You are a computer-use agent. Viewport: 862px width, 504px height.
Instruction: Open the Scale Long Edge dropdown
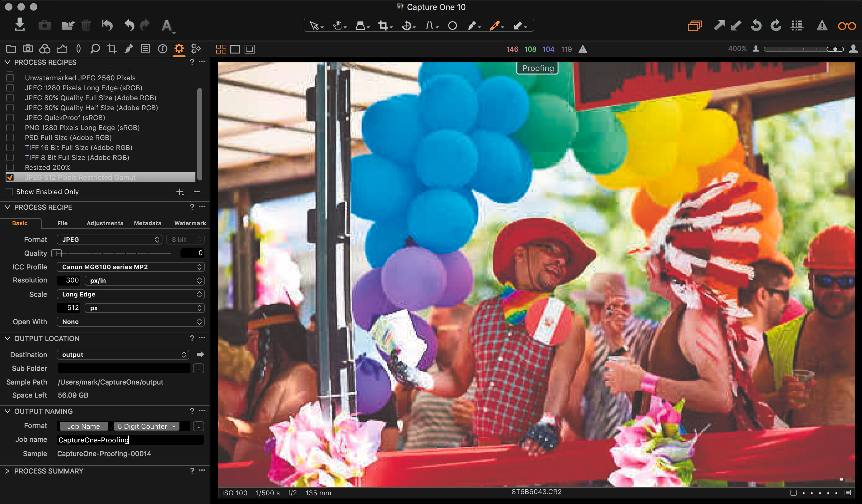[x=130, y=294]
